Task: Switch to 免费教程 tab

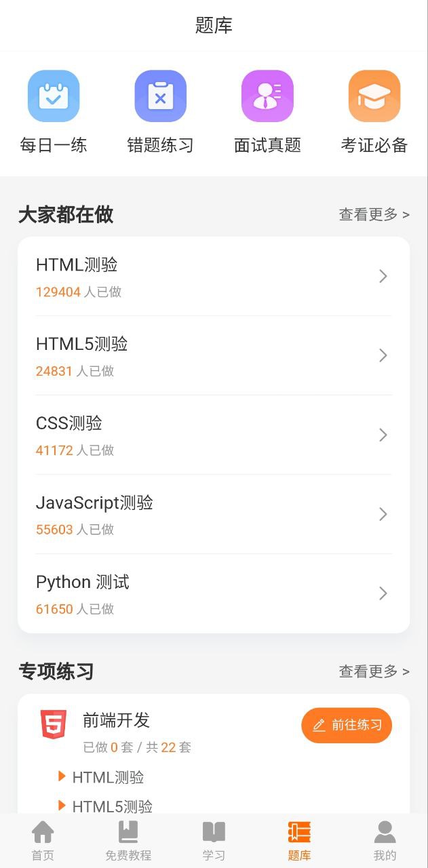Action: [x=128, y=841]
